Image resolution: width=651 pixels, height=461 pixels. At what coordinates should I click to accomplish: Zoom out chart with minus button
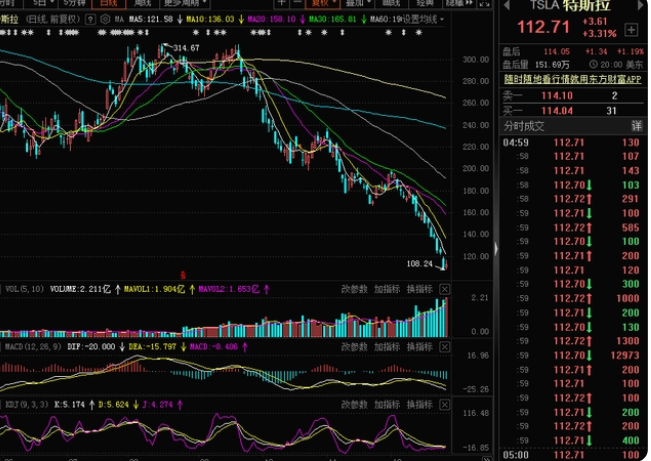(297, 3)
